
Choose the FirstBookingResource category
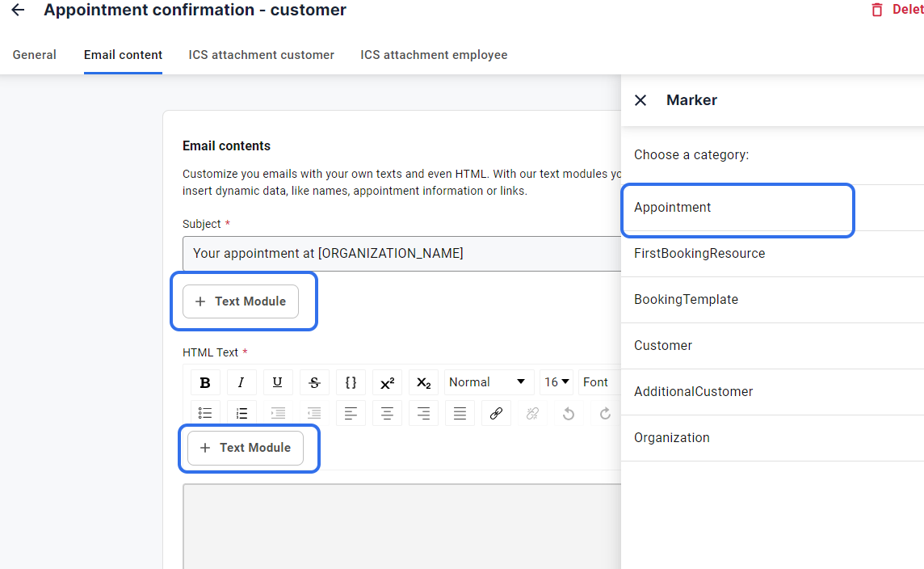pyautogui.click(x=772, y=254)
